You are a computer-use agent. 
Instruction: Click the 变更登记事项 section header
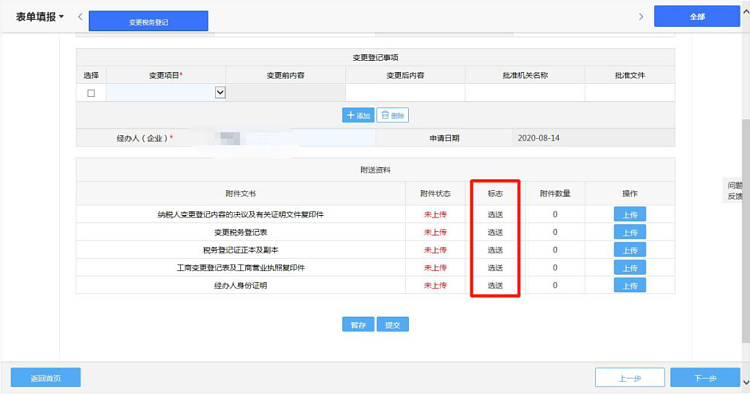coord(375,57)
